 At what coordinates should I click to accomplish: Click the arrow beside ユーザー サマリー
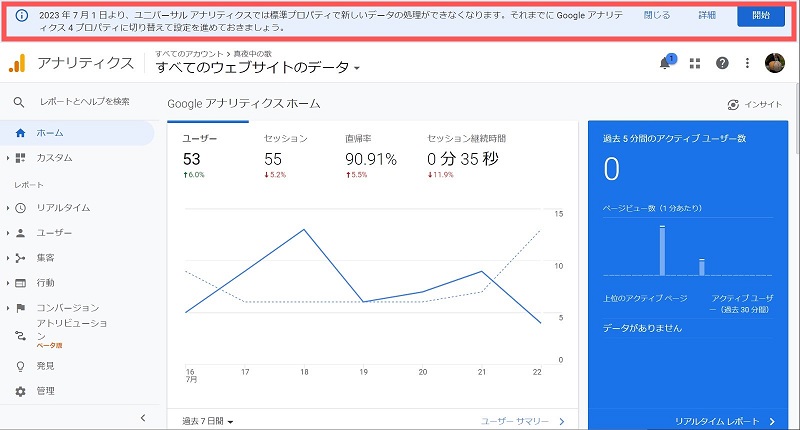coord(562,421)
